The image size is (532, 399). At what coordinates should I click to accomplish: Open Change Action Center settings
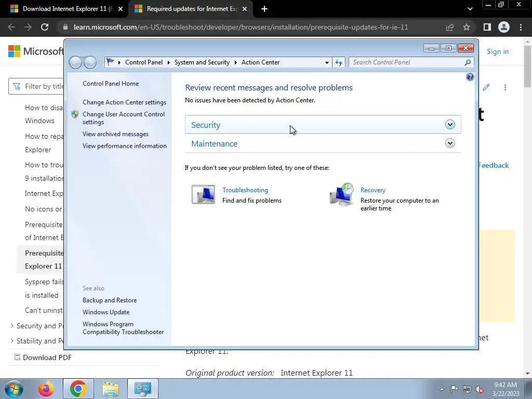point(124,102)
